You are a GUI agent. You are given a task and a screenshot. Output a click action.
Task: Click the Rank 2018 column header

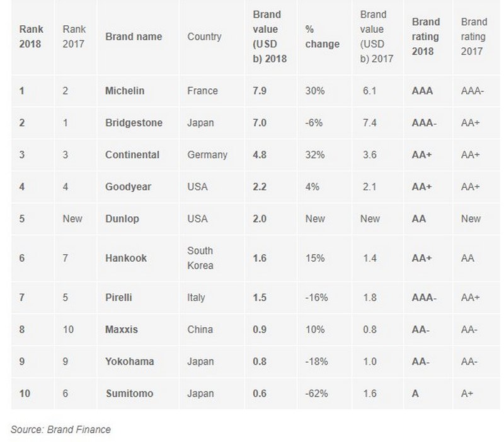(30, 37)
